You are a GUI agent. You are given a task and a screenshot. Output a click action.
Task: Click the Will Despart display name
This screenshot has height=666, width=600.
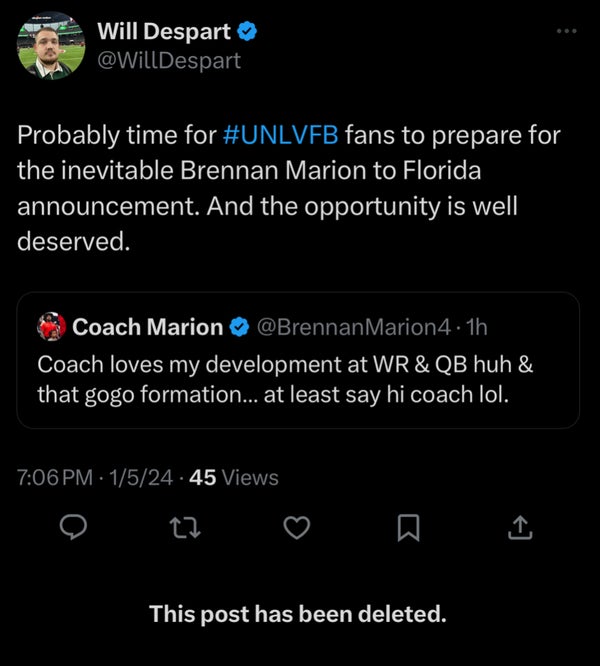165,32
